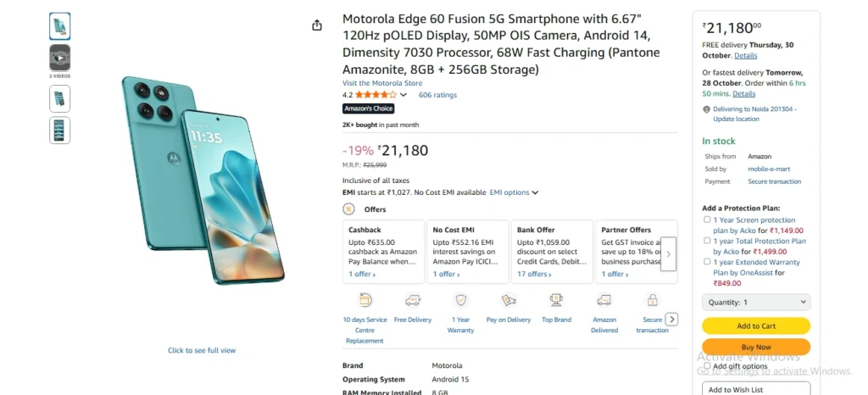Open the Quantity dropdown
The height and width of the screenshot is (395, 868).
tap(756, 302)
